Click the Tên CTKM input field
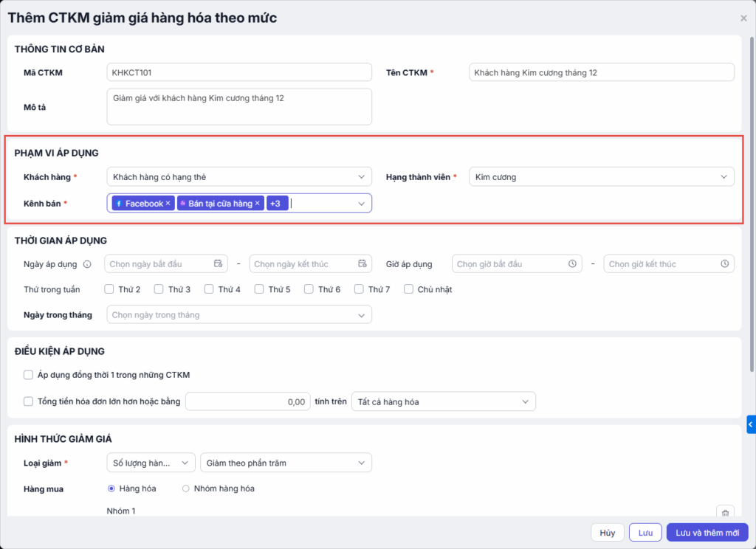 601,72
